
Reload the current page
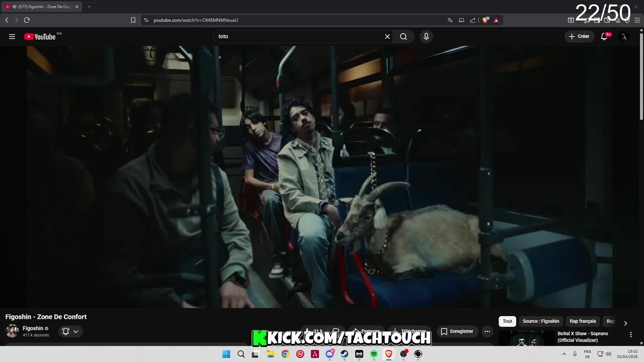click(27, 20)
